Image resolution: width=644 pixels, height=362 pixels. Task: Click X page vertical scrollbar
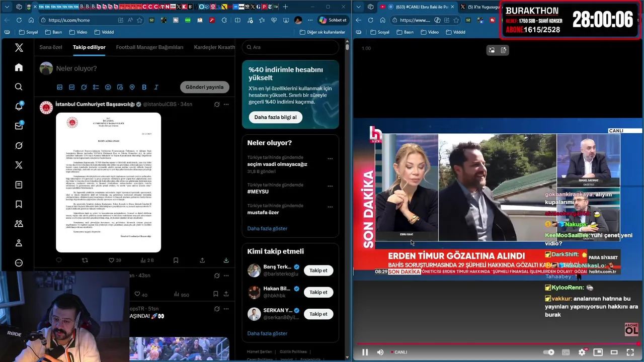347,47
